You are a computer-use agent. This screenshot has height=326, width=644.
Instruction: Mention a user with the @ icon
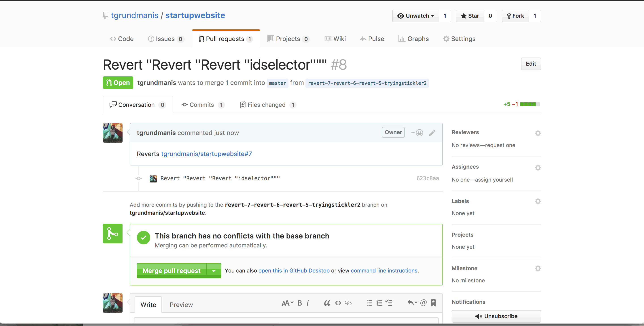click(x=423, y=303)
